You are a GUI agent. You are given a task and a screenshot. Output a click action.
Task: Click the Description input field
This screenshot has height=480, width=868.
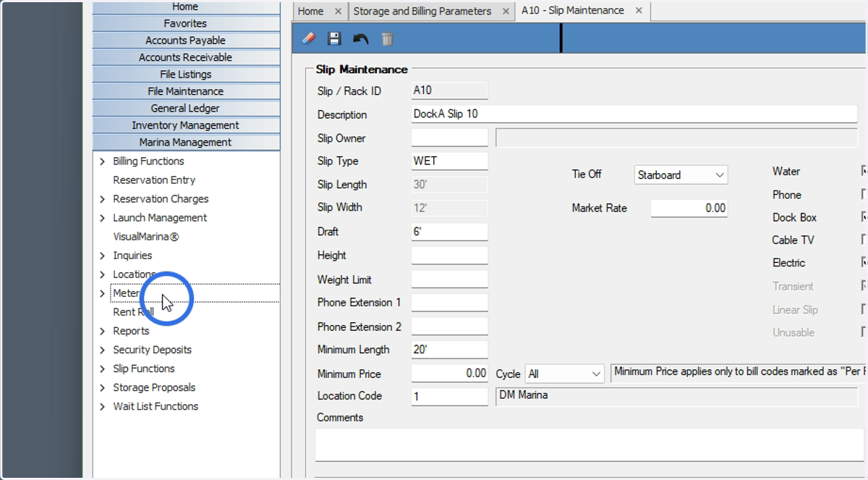point(634,114)
